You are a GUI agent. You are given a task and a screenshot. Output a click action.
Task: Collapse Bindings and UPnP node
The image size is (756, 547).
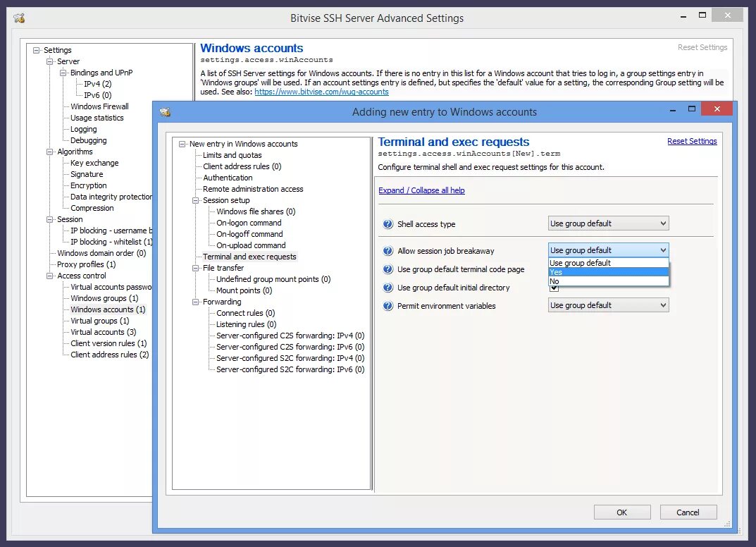pyautogui.click(x=63, y=73)
